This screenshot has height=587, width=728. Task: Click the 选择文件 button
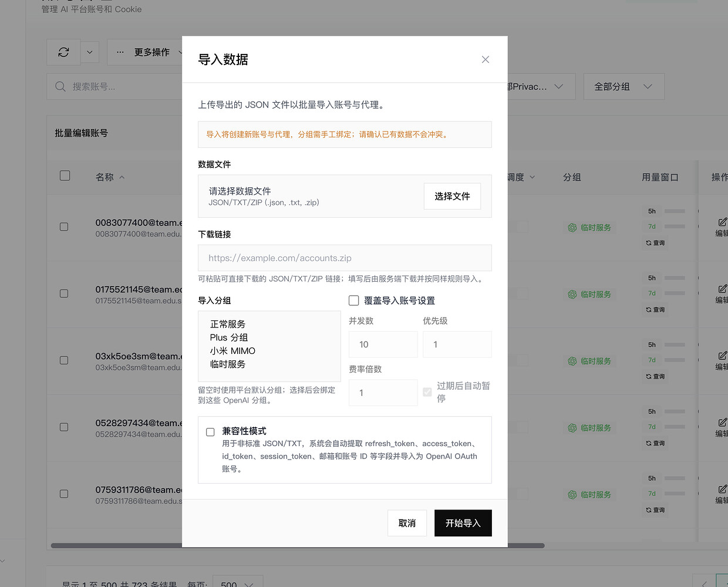[x=452, y=196]
